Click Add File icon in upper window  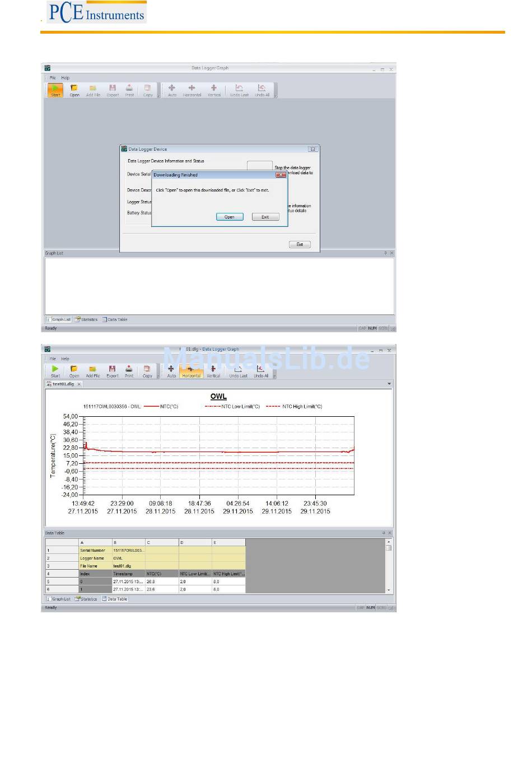tap(93, 90)
